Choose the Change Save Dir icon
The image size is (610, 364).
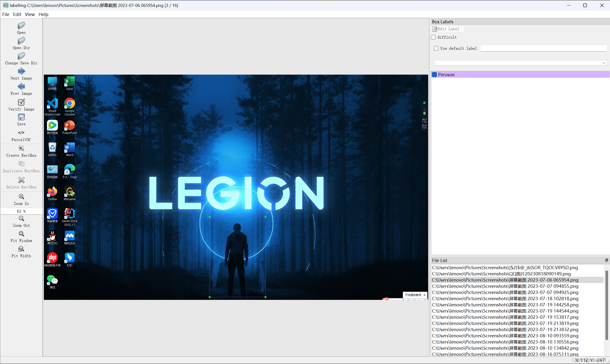pos(21,56)
